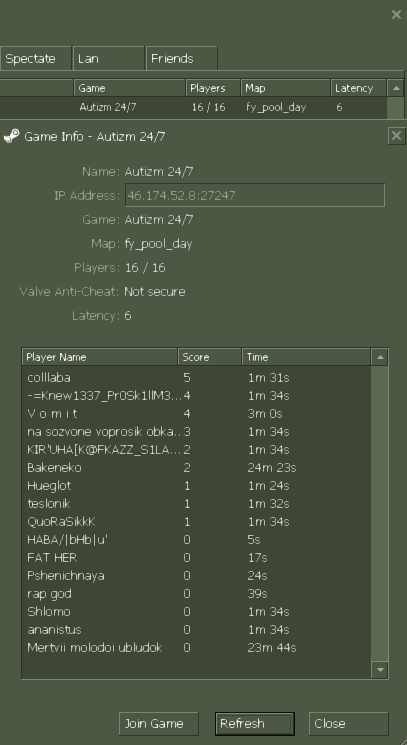
Task: Select the Autizm 24/7 server row
Action: click(x=193, y=107)
